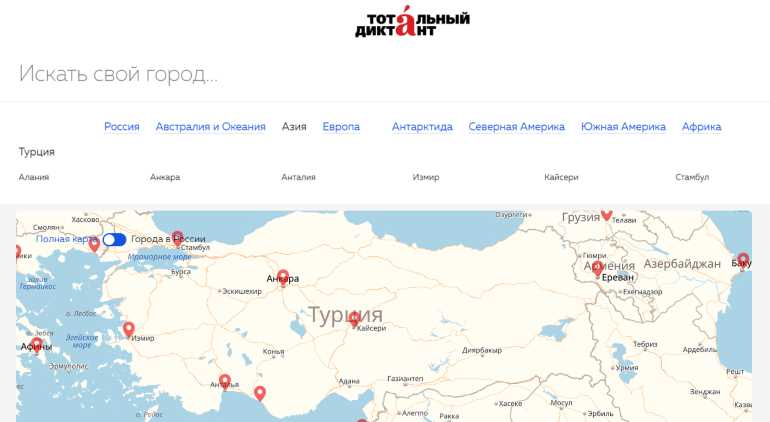Select the Baku map marker
Viewport: 770px width, 422px height.
(x=743, y=260)
